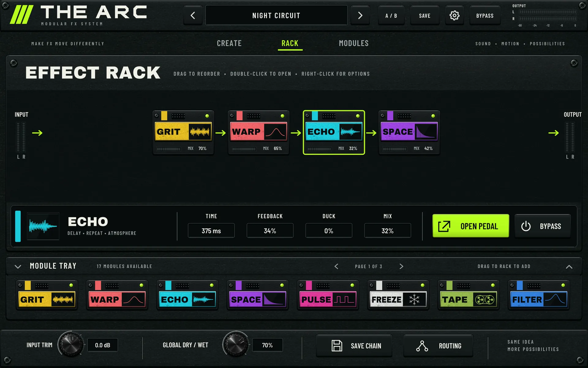Pick the TAPE module from the tray

[469, 295]
